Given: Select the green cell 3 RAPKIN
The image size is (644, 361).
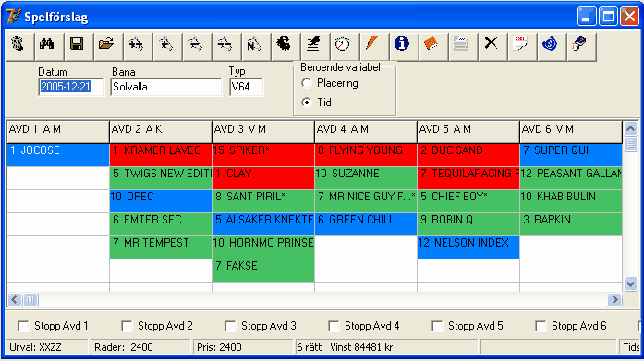Looking at the screenshot, I should coord(571,224).
